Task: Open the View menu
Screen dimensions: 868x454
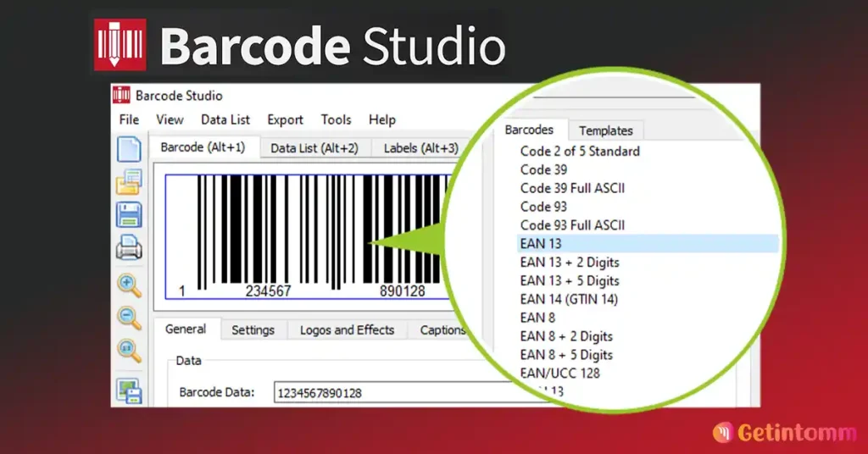Action: pyautogui.click(x=170, y=119)
